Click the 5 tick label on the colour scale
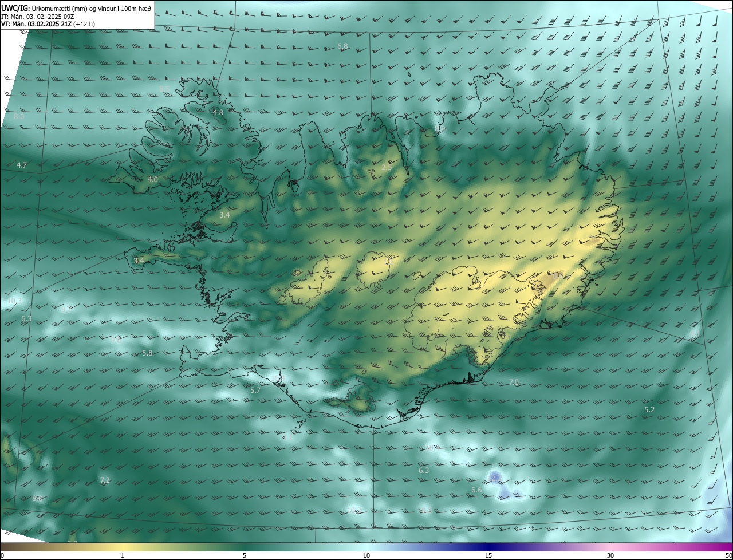The image size is (733, 560). pos(245,555)
